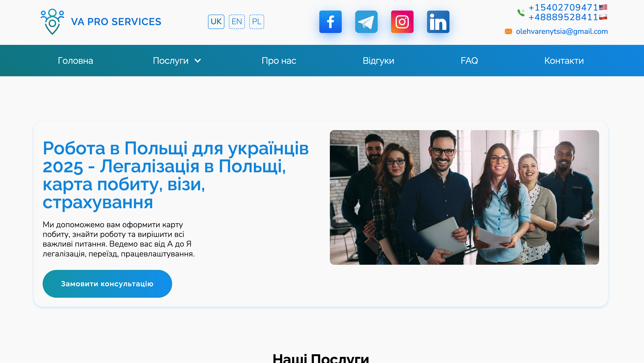Open the Facebook social icon

click(330, 22)
